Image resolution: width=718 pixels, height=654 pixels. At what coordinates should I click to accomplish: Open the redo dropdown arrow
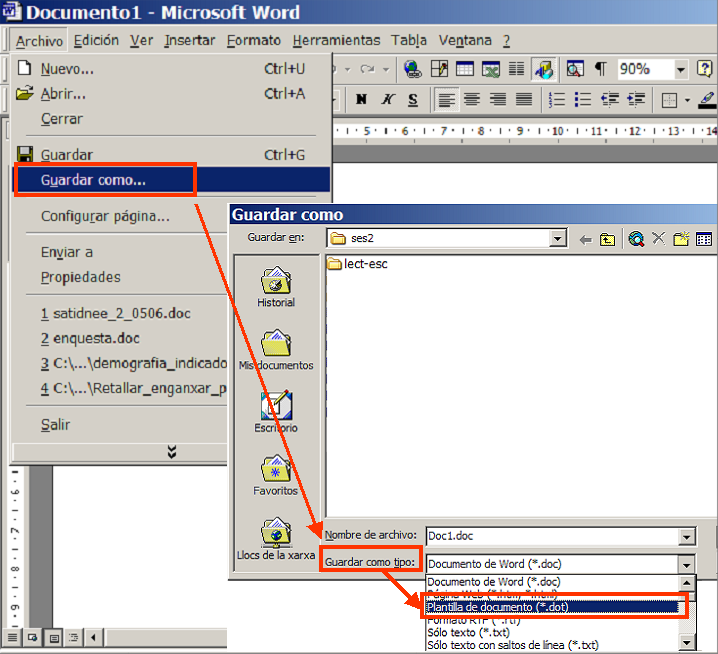(x=386, y=70)
